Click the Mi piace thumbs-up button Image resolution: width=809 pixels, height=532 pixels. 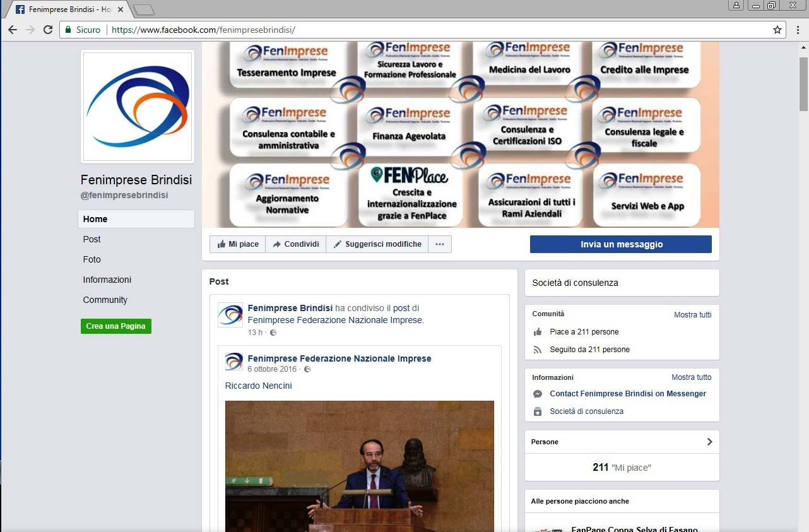pyautogui.click(x=238, y=244)
